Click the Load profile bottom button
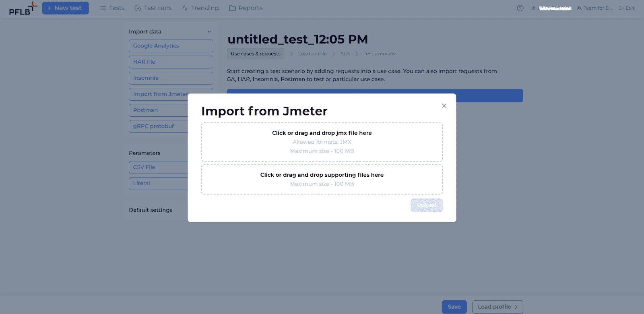 497,307
